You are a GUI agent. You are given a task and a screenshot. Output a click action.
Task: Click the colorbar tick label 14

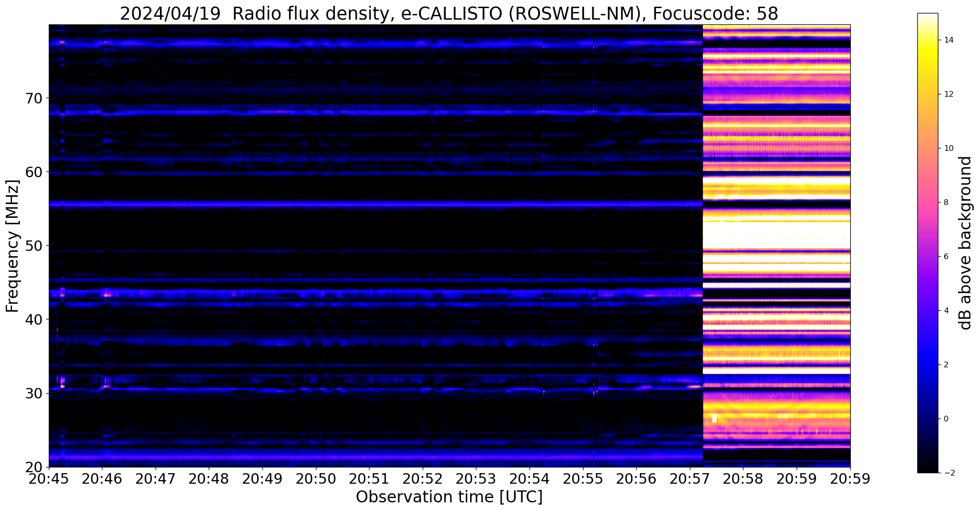(947, 40)
